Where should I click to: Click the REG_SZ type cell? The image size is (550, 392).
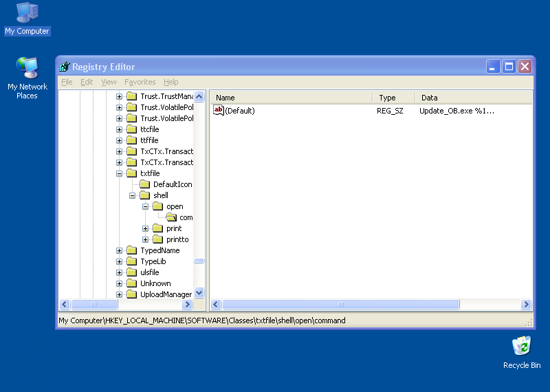click(390, 111)
